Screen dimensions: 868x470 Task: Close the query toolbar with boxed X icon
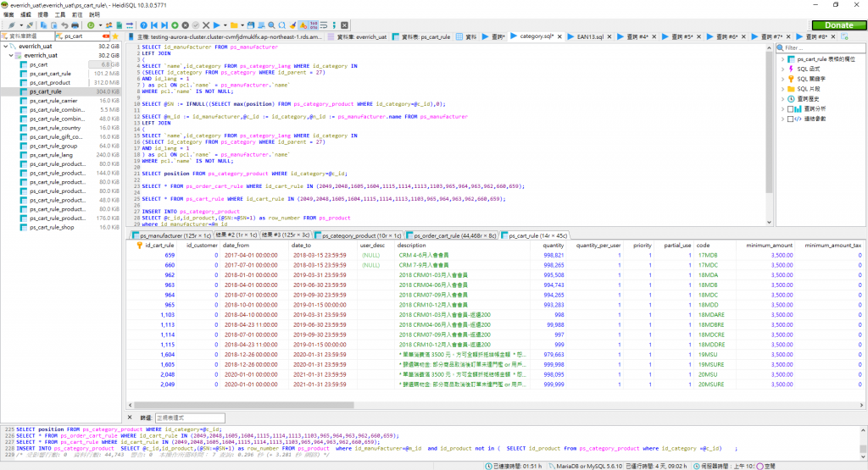coord(344,25)
